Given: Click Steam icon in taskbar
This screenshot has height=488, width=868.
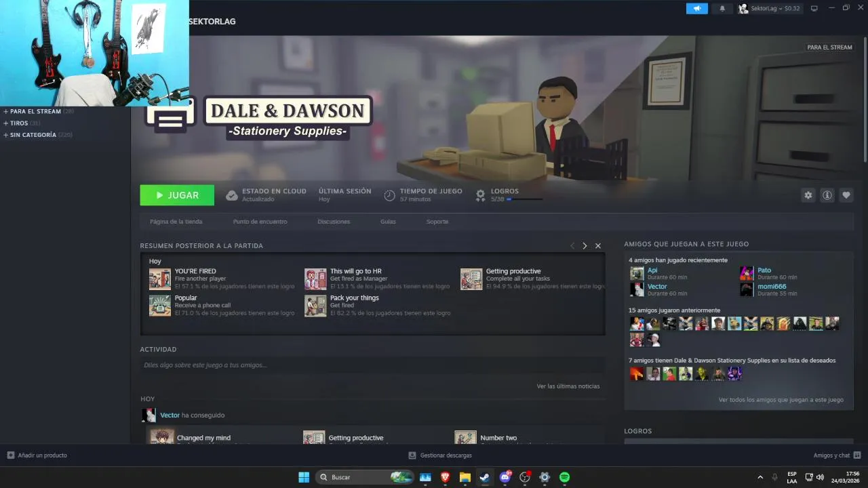Looking at the screenshot, I should (485, 477).
